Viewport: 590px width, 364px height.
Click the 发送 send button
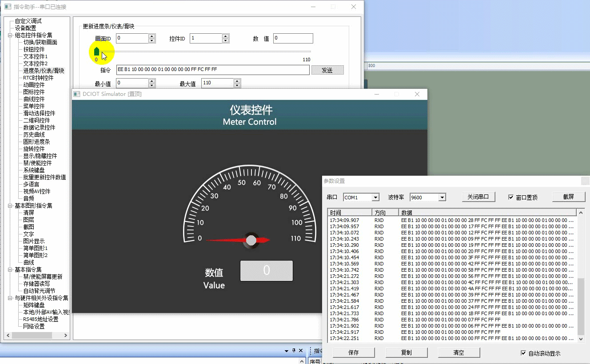click(x=327, y=70)
